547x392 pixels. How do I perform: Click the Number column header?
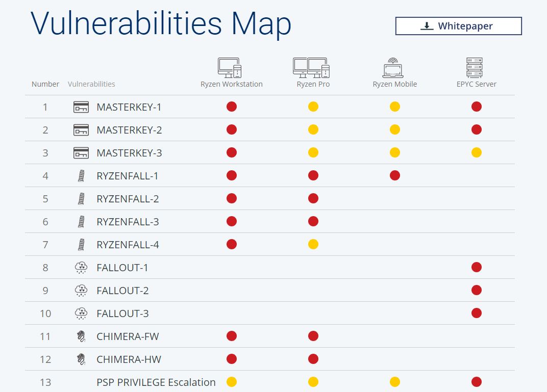point(45,84)
